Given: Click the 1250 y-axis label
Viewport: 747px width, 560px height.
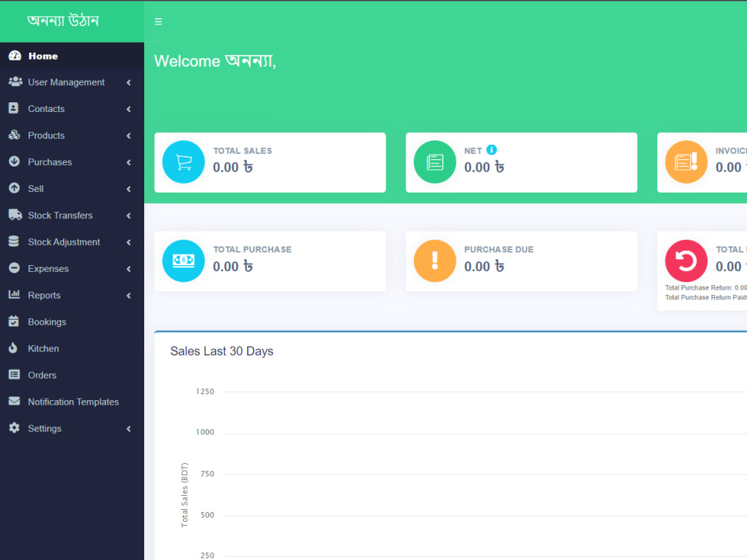Looking at the screenshot, I should coord(205,391).
